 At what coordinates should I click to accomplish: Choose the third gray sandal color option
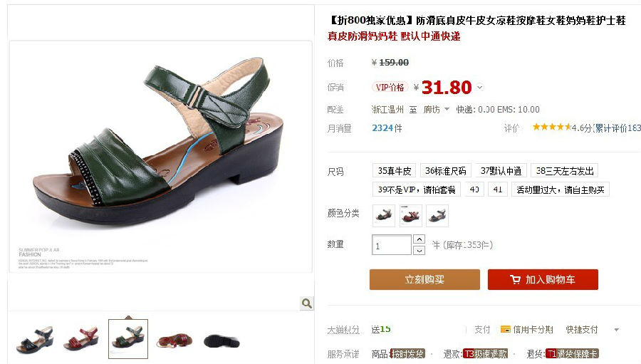coord(437,216)
